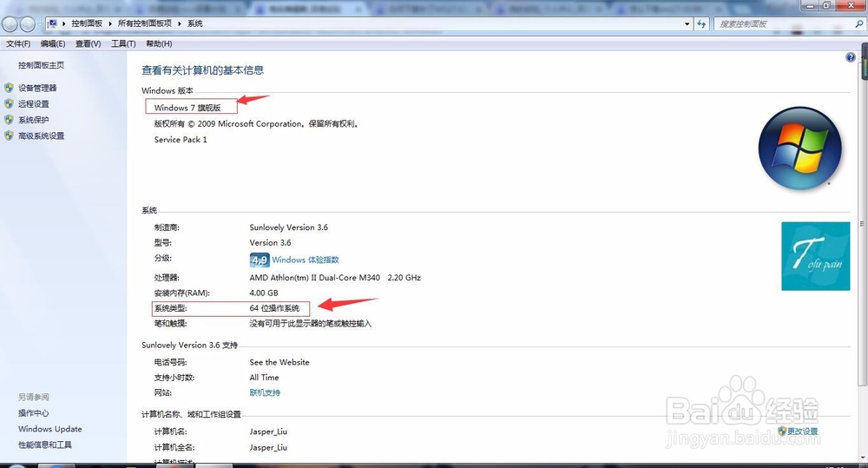Click the computer icon in address bar
Image resolution: width=868 pixels, height=468 pixels.
52,23
